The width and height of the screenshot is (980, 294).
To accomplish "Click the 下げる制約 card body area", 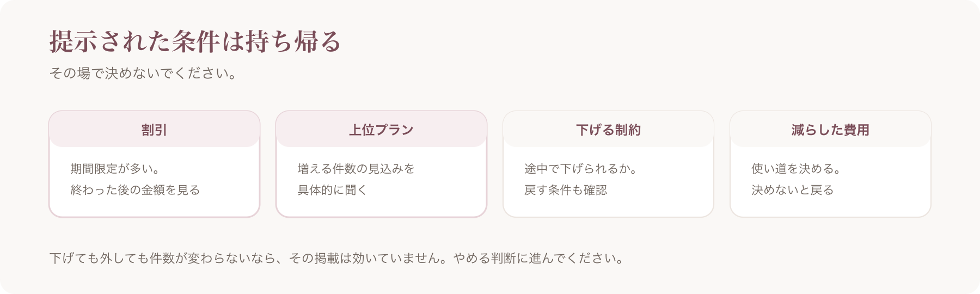I will (x=608, y=181).
